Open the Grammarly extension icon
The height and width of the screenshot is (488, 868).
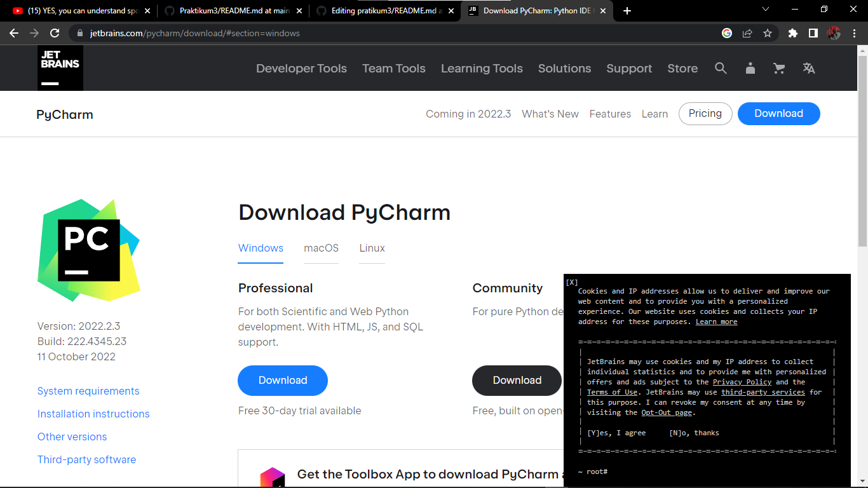coord(727,32)
